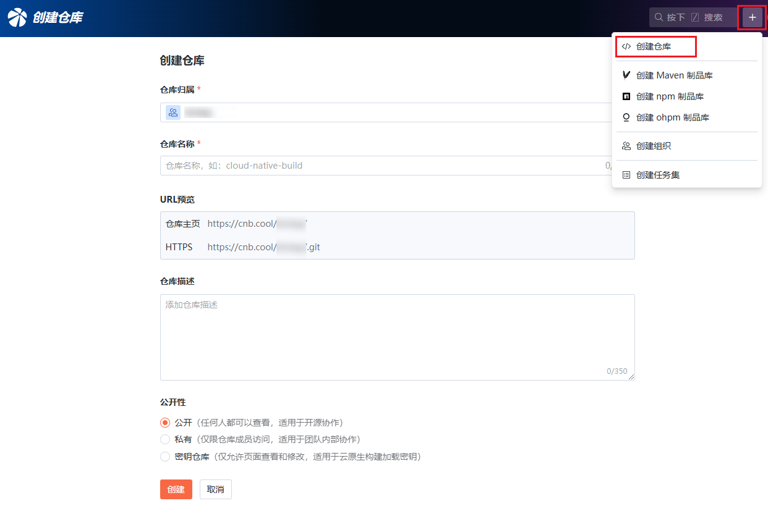Click the task set list icon

[626, 175]
